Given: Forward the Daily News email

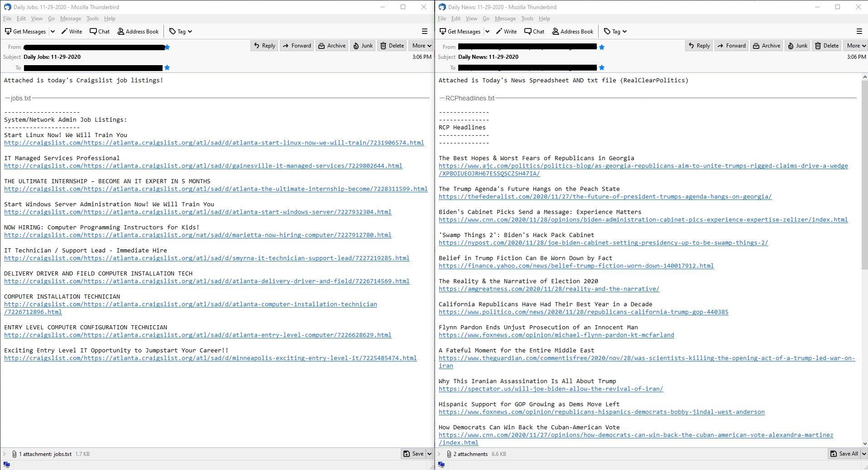Looking at the screenshot, I should [731, 46].
